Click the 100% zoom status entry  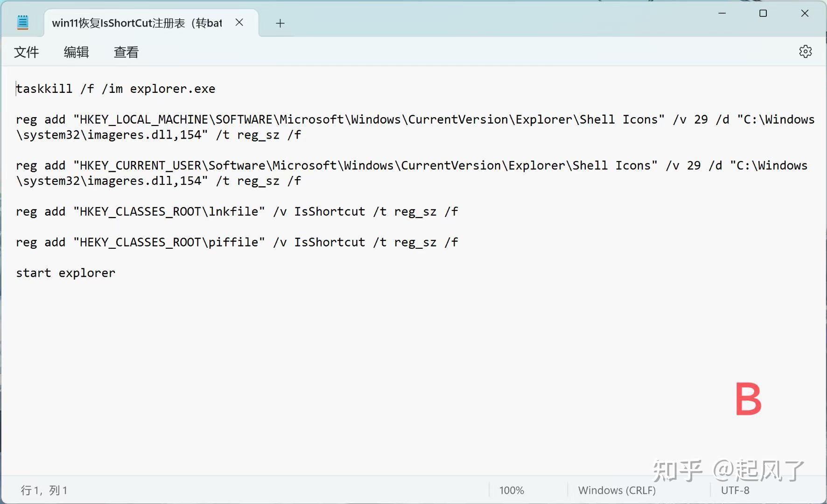point(512,490)
